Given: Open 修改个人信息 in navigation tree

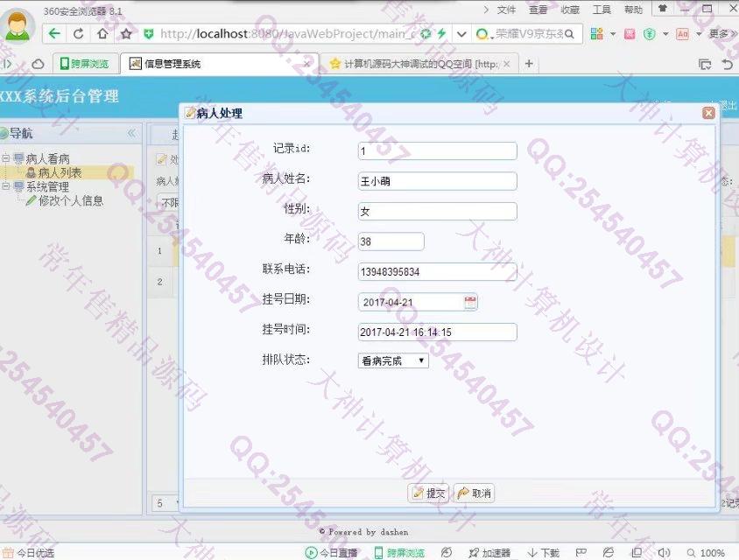Looking at the screenshot, I should (70, 200).
